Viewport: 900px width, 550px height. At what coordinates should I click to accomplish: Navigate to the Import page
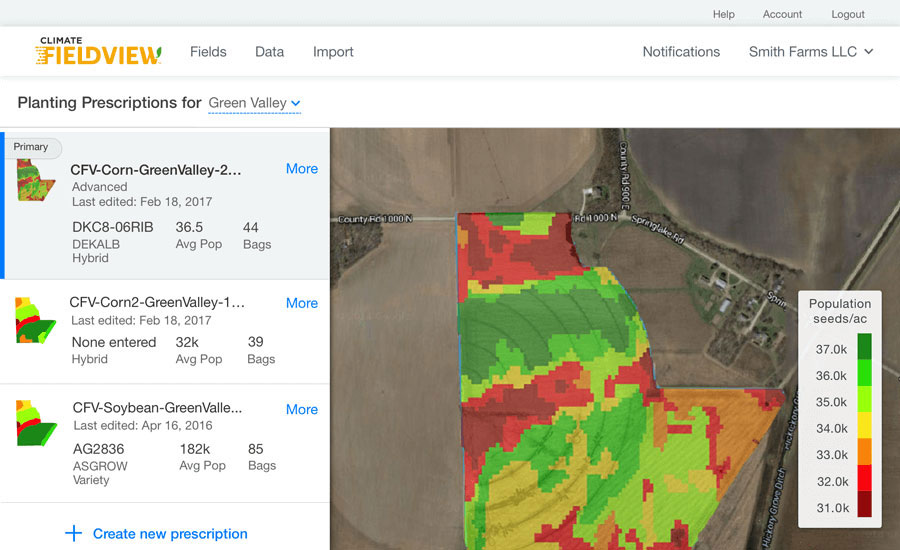click(x=333, y=52)
